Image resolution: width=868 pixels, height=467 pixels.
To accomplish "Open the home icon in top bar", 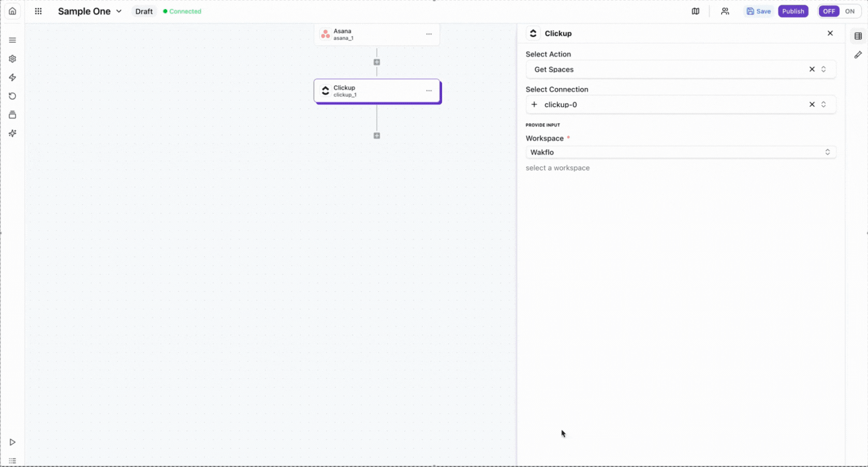I will [12, 11].
